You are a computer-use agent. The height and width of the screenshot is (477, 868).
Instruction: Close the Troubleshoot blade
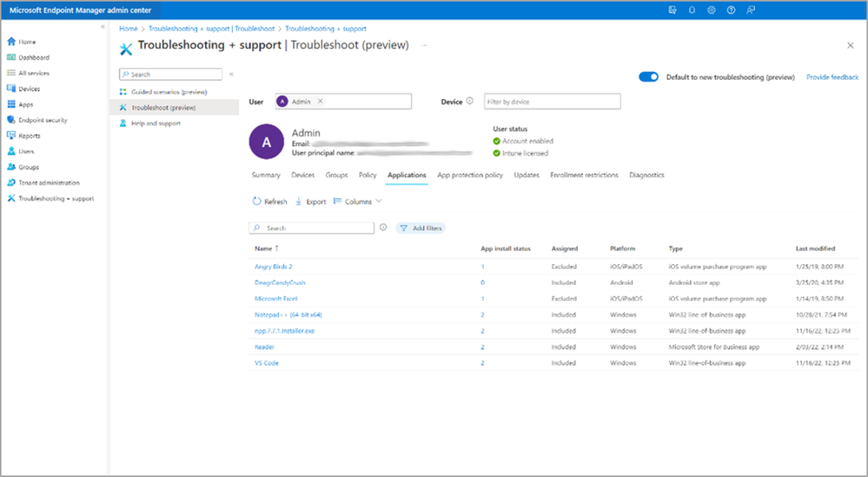(851, 45)
